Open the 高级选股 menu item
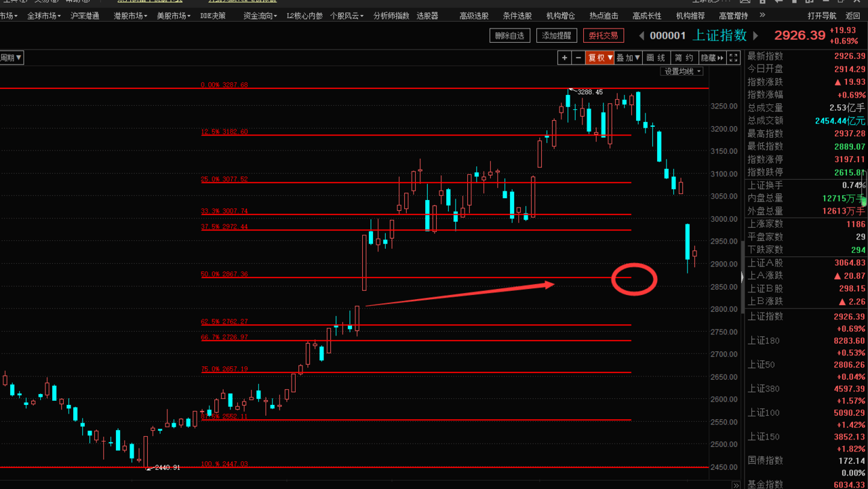The height and width of the screenshot is (489, 868). pos(474,16)
